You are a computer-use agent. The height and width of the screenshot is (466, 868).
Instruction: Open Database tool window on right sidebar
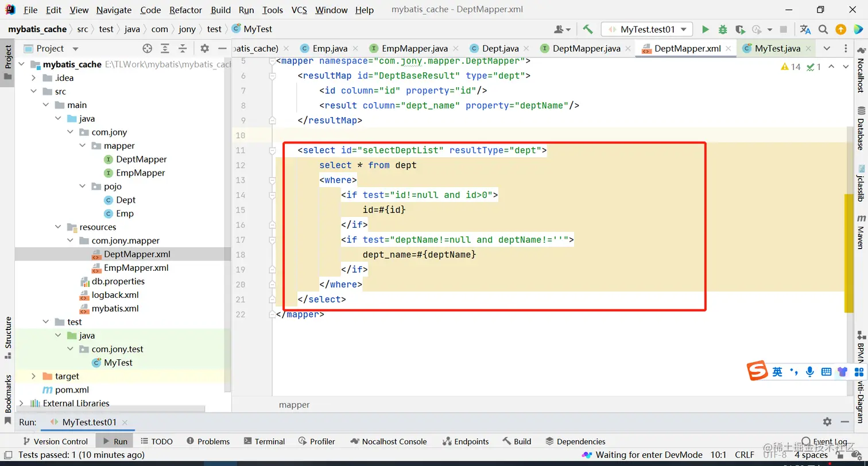861,127
